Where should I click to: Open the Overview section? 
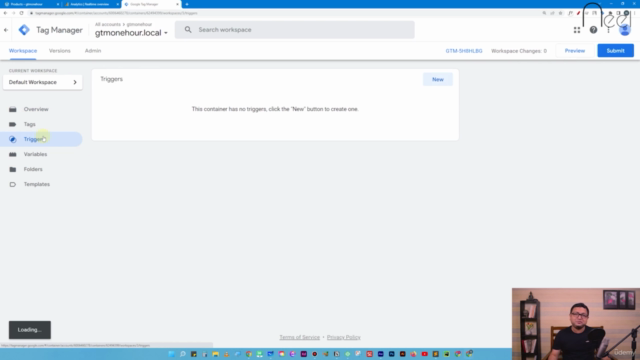36,109
